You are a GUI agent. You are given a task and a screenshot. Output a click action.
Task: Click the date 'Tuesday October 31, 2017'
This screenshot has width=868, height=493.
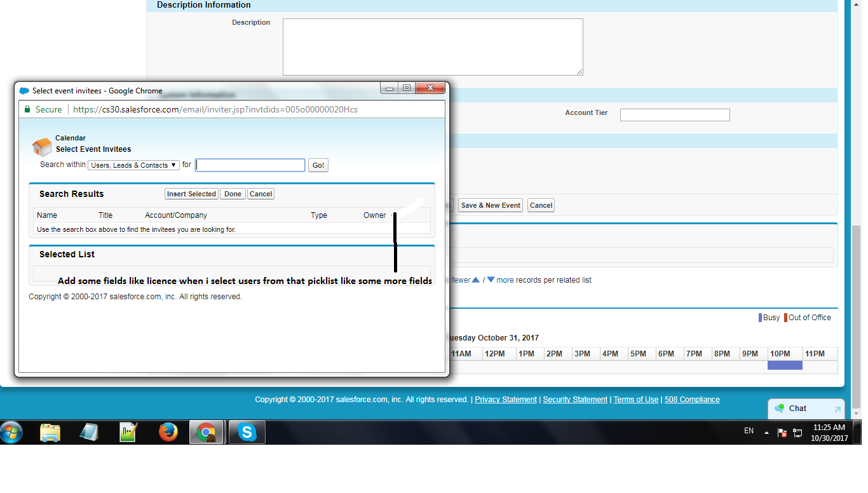click(493, 338)
